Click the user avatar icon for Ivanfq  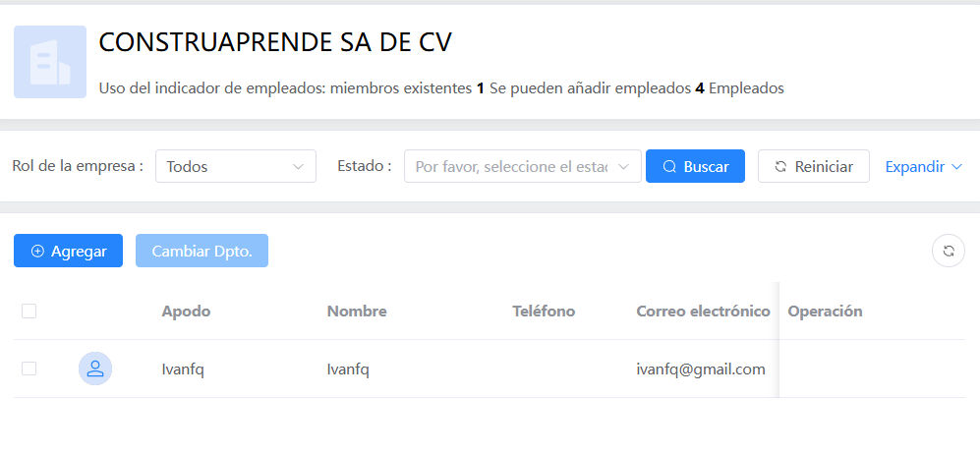click(95, 369)
